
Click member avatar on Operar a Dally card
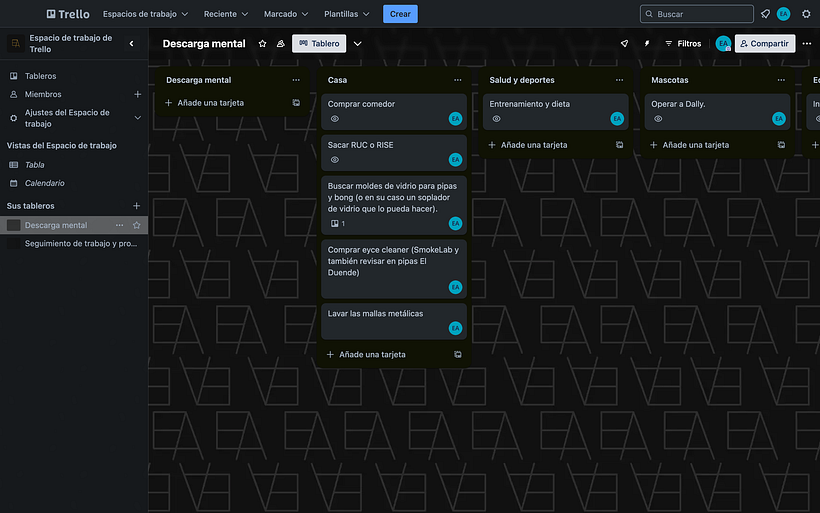[779, 119]
